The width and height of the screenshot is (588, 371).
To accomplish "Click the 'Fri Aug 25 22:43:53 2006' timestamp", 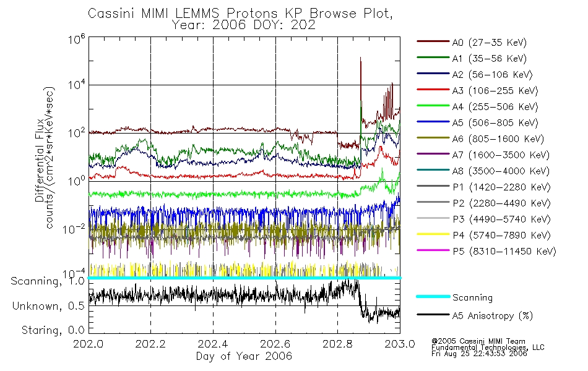I will pyautogui.click(x=479, y=354).
